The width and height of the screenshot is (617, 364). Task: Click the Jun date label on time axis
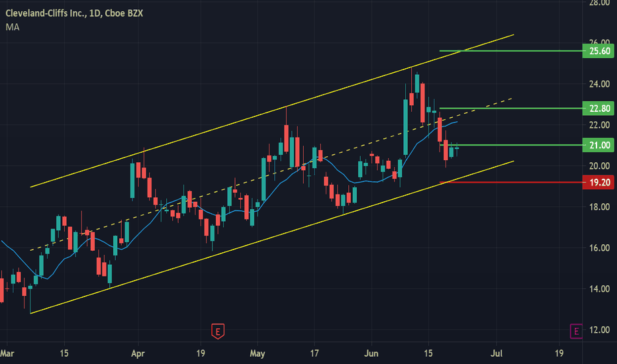(x=371, y=353)
